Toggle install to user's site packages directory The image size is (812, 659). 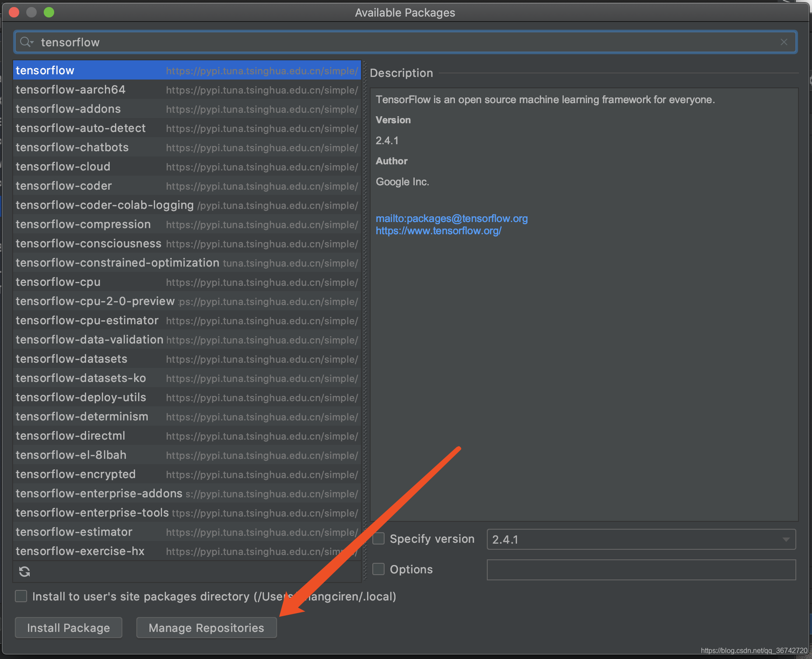pos(21,596)
